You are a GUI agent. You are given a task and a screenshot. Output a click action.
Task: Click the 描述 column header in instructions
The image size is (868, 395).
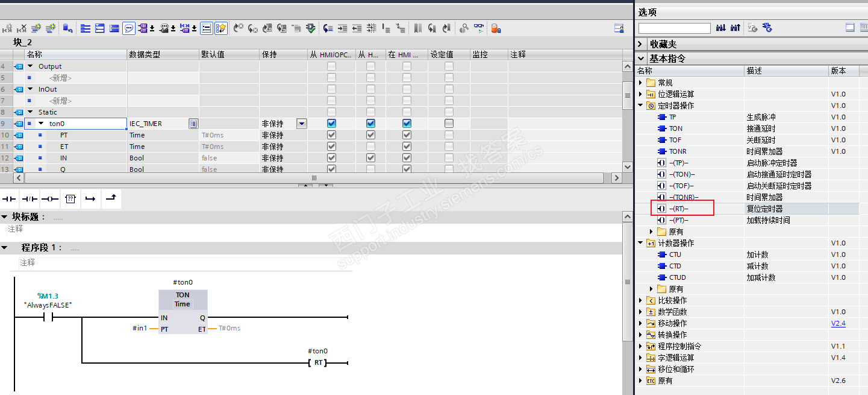pyautogui.click(x=787, y=71)
